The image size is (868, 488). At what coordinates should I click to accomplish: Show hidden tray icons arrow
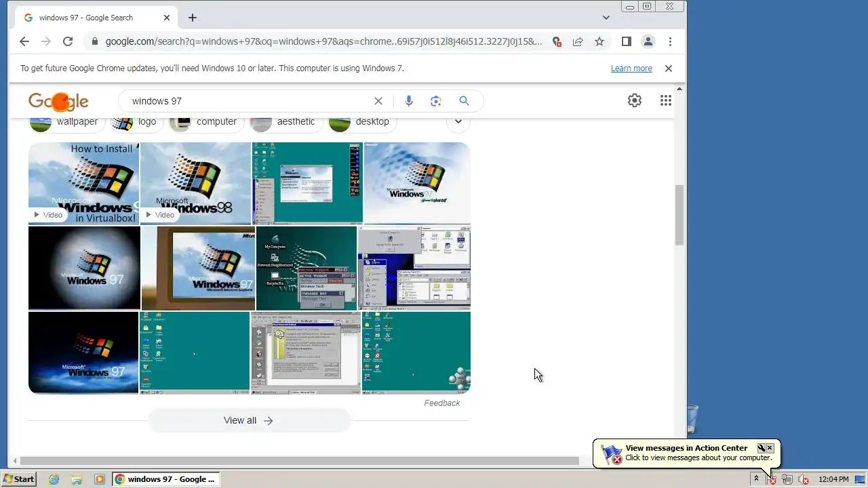[756, 479]
